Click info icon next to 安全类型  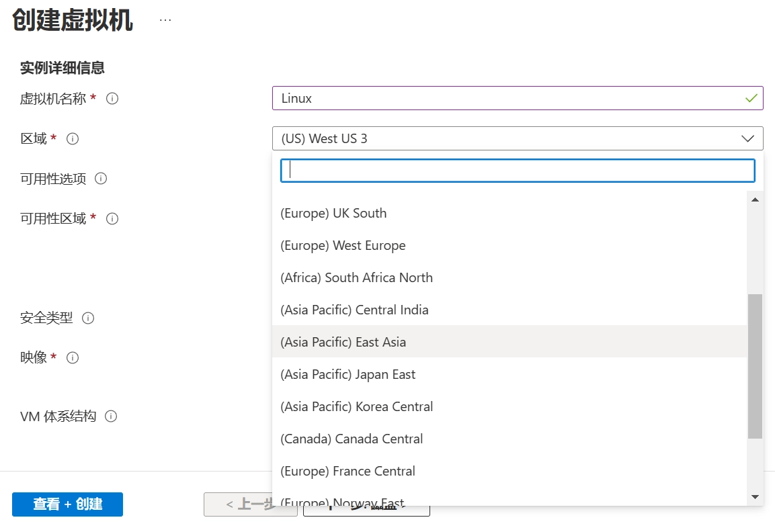click(88, 318)
